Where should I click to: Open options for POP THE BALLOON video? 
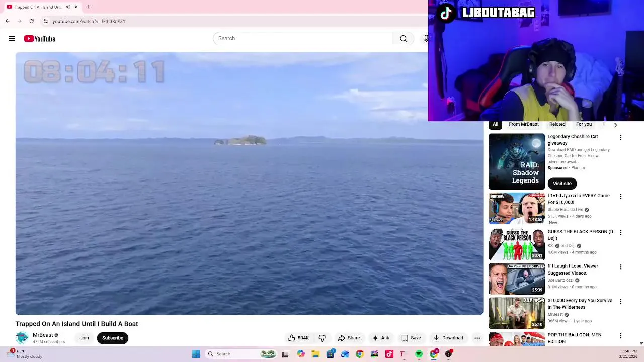620,336
